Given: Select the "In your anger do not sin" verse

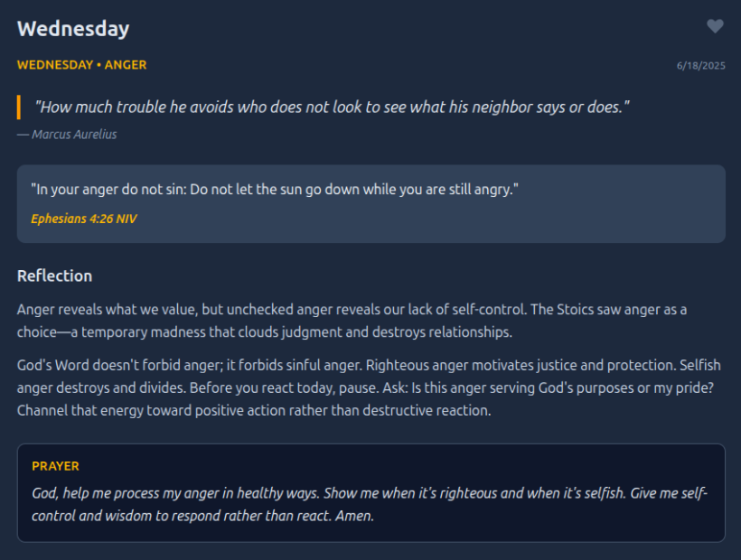Looking at the screenshot, I should click(274, 191).
